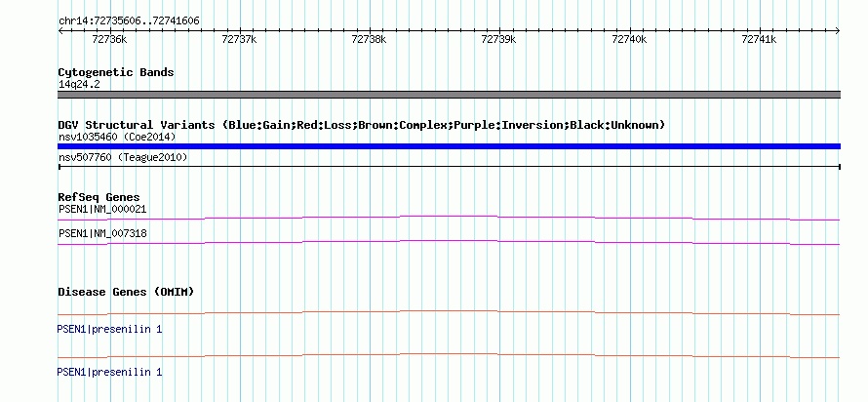868x402 pixels.
Task: Click the 14q24.2 band label
Action: coord(79,85)
